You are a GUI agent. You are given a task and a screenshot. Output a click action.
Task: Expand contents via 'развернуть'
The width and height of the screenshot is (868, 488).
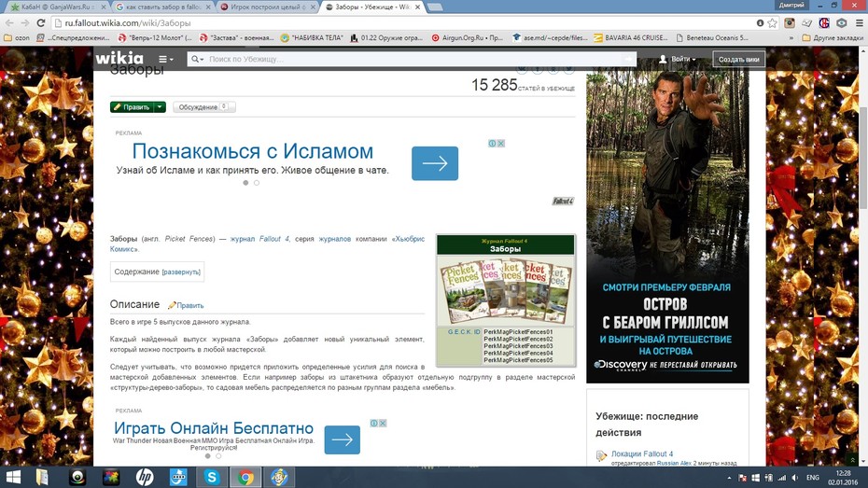click(x=181, y=272)
